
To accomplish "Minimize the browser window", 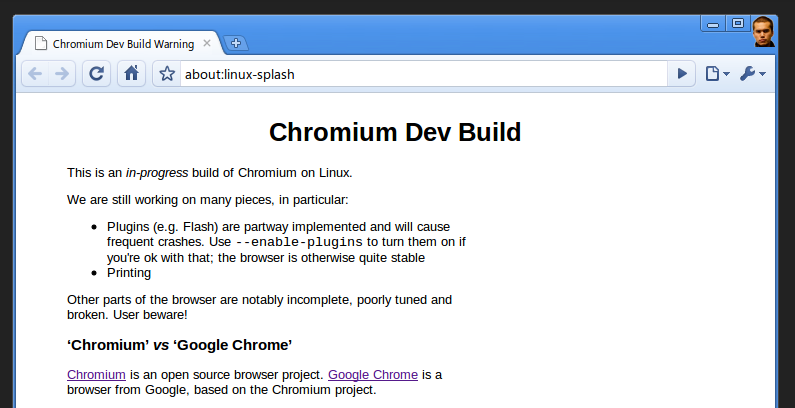I will [x=713, y=24].
